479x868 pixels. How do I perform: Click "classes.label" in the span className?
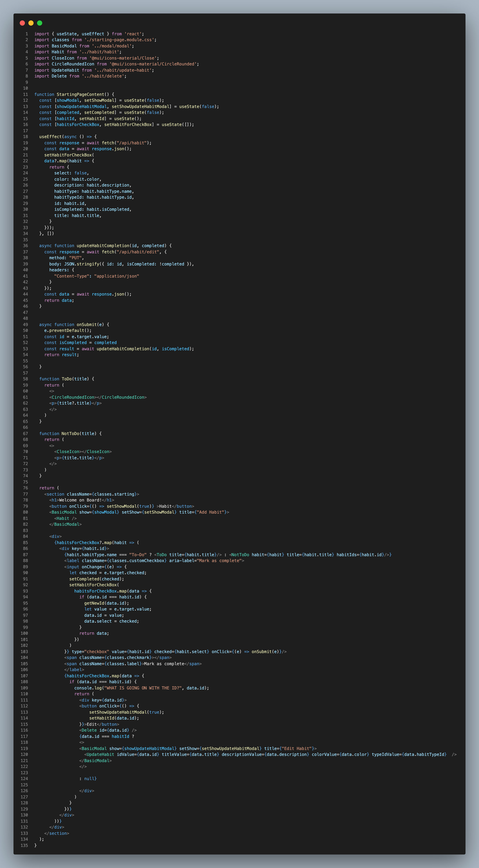(x=123, y=664)
